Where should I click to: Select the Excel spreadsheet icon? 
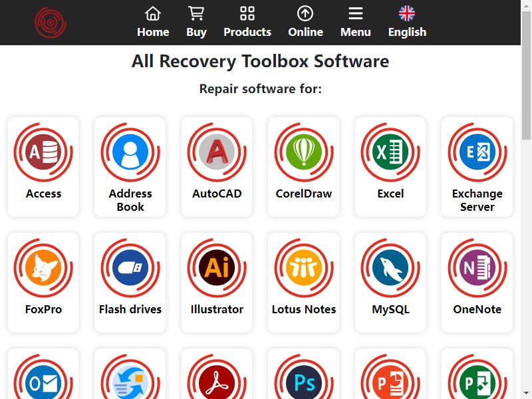click(390, 152)
